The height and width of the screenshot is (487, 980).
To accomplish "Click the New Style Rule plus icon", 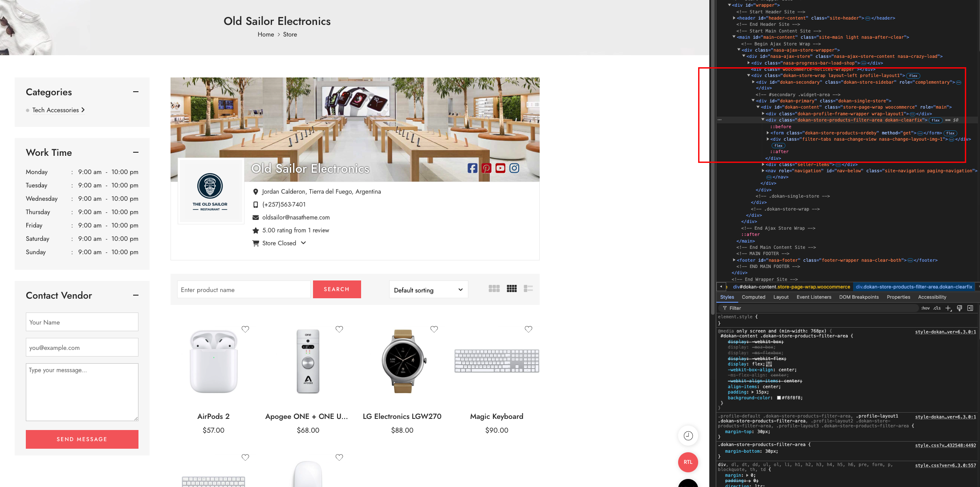I will point(948,308).
